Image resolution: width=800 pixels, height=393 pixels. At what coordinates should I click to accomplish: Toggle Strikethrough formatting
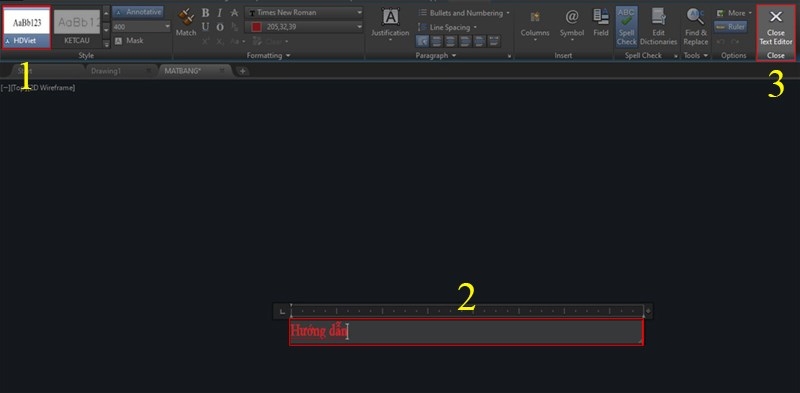point(234,13)
